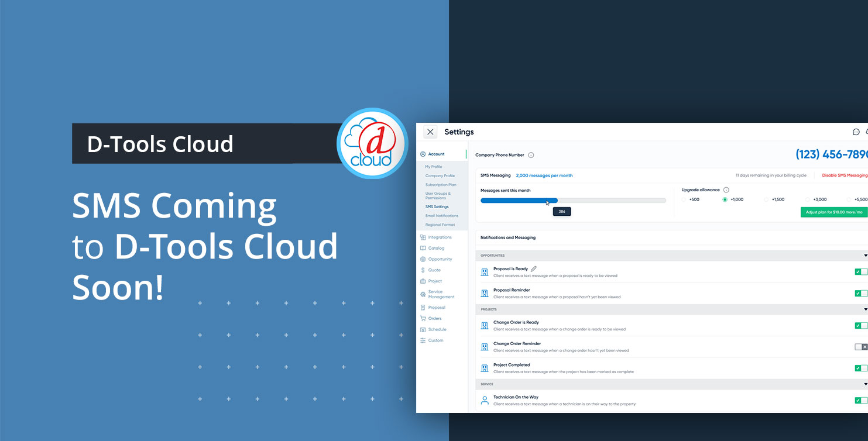Click the Service Management gear icon

tap(423, 294)
